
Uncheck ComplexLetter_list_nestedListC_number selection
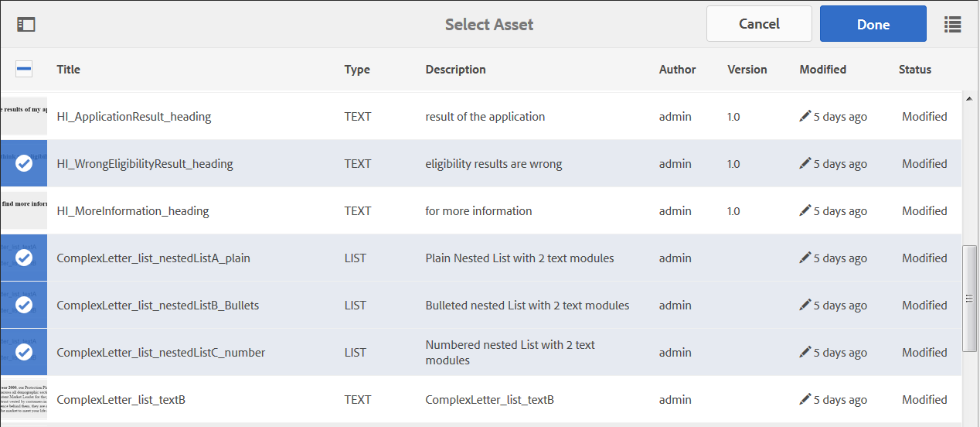point(24,353)
